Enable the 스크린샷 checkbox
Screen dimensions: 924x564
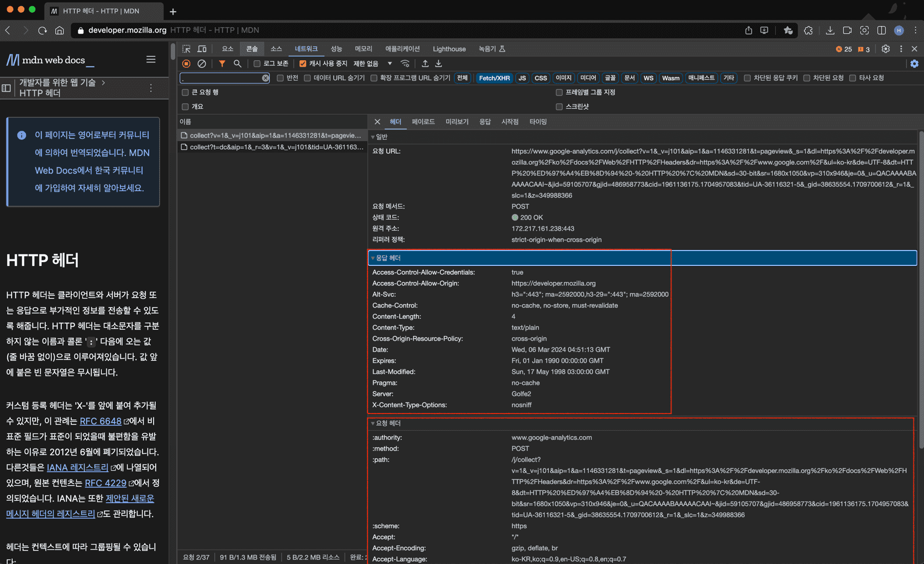pyautogui.click(x=559, y=107)
